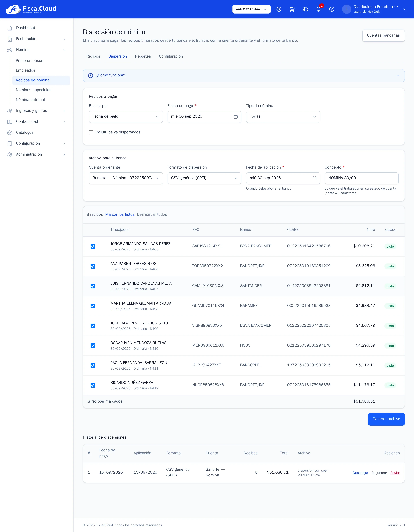Click the Fecha de aplicación calendar icon
This screenshot has height=532, width=414.
coord(314,178)
